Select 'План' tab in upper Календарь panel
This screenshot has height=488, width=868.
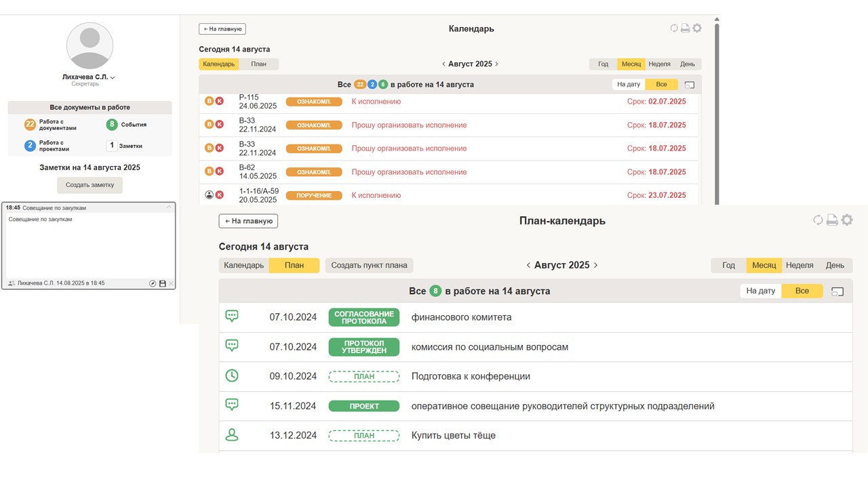coord(258,64)
